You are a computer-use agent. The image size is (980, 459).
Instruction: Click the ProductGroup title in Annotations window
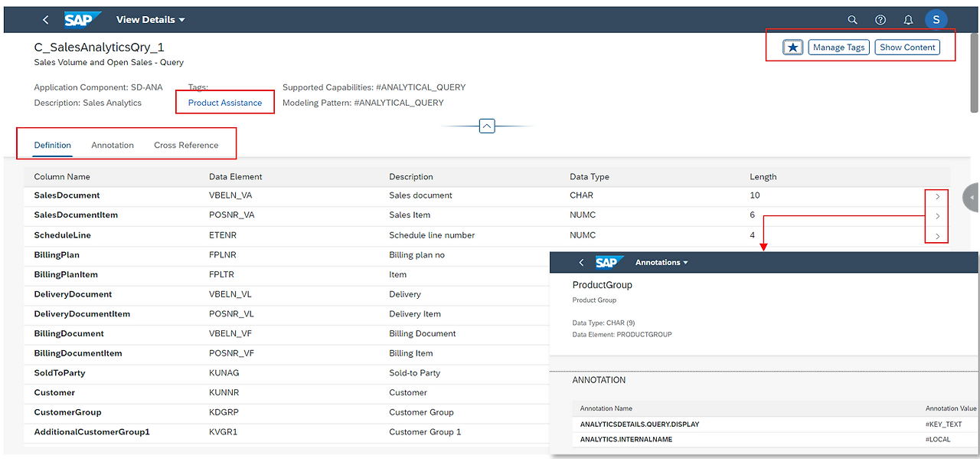click(x=603, y=285)
